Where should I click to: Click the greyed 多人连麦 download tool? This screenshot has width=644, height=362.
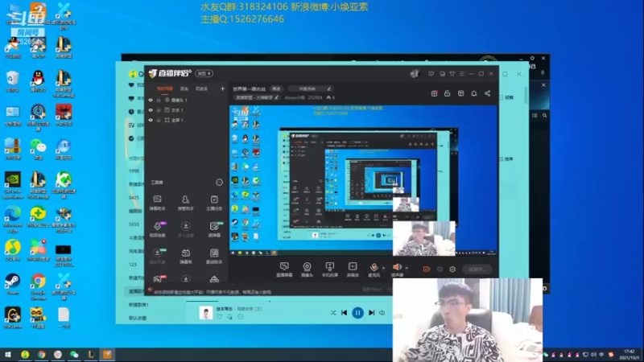(186, 229)
